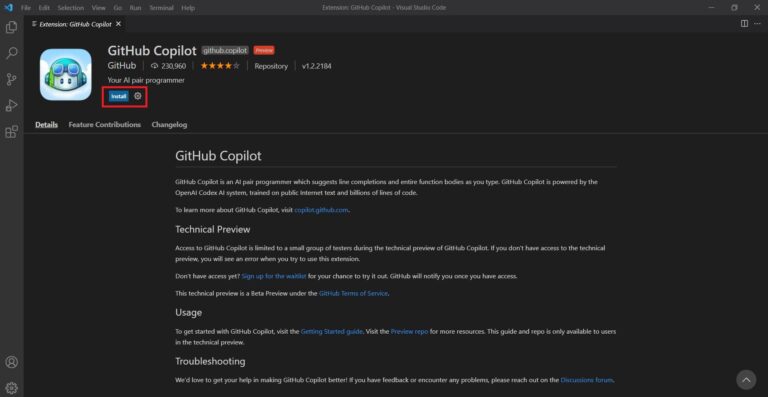Open the Edit menu

click(x=44, y=8)
